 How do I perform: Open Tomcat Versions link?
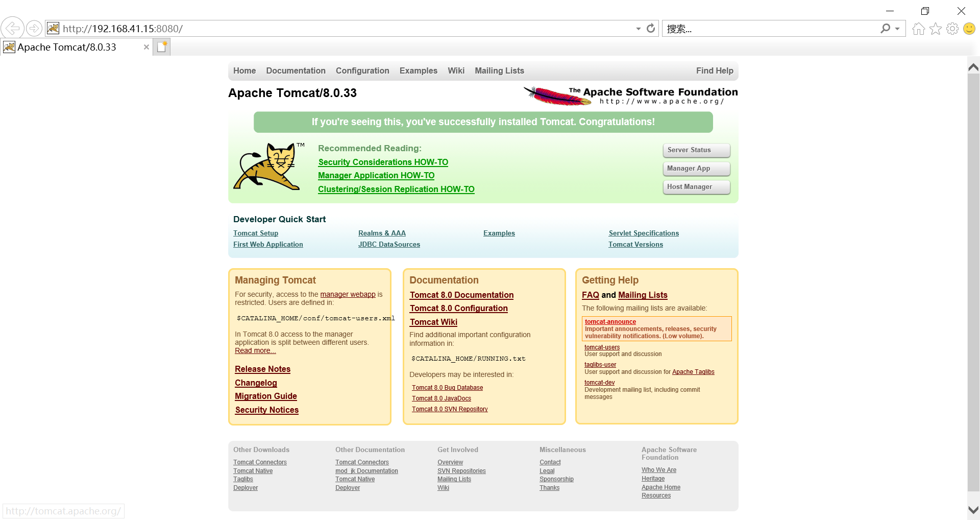pos(635,245)
